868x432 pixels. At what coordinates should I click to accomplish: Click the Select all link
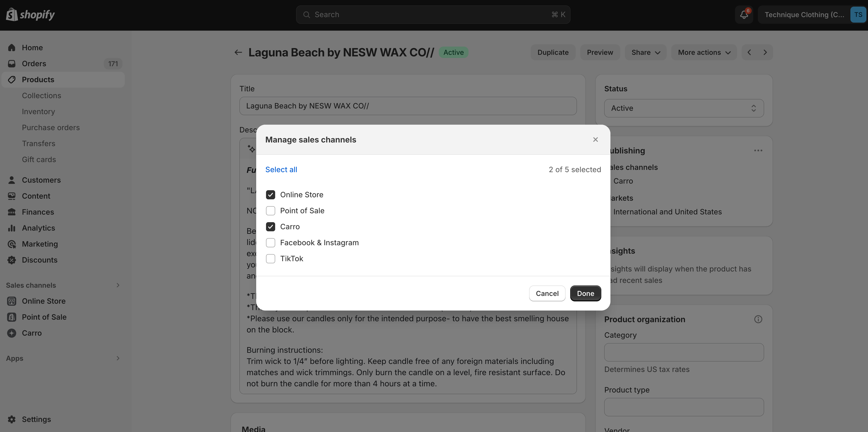[281, 169]
